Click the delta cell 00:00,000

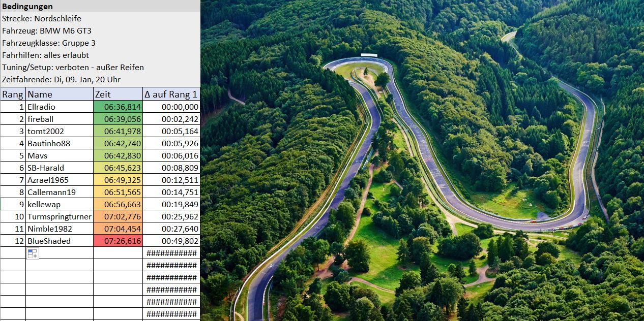(171, 107)
